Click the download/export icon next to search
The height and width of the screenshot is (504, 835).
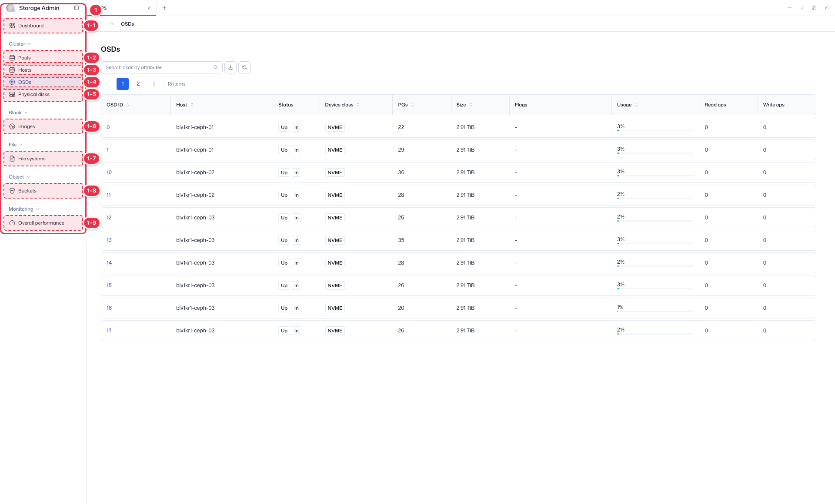click(230, 67)
